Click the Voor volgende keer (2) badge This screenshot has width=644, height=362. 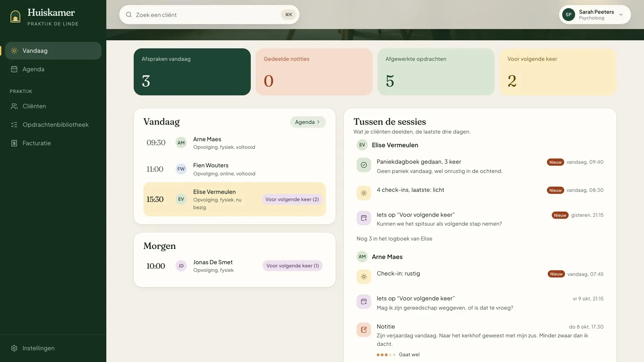(292, 200)
